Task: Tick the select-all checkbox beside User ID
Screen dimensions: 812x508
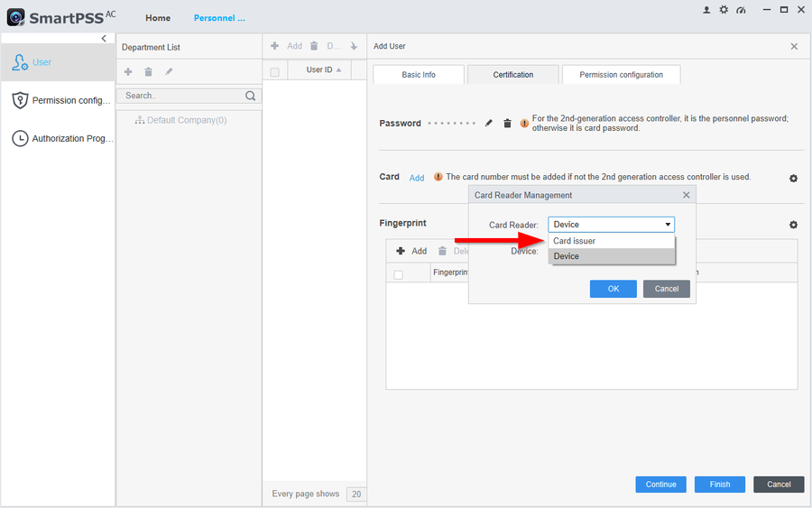Action: [x=275, y=71]
